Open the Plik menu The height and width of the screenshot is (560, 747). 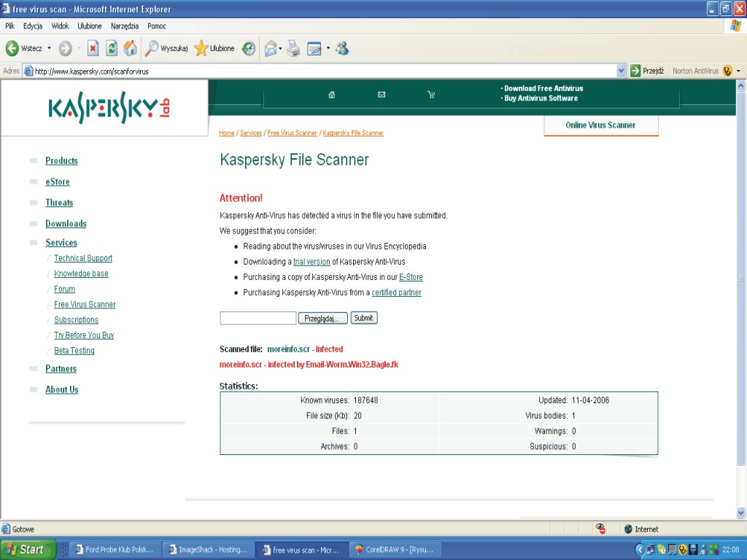(9, 26)
